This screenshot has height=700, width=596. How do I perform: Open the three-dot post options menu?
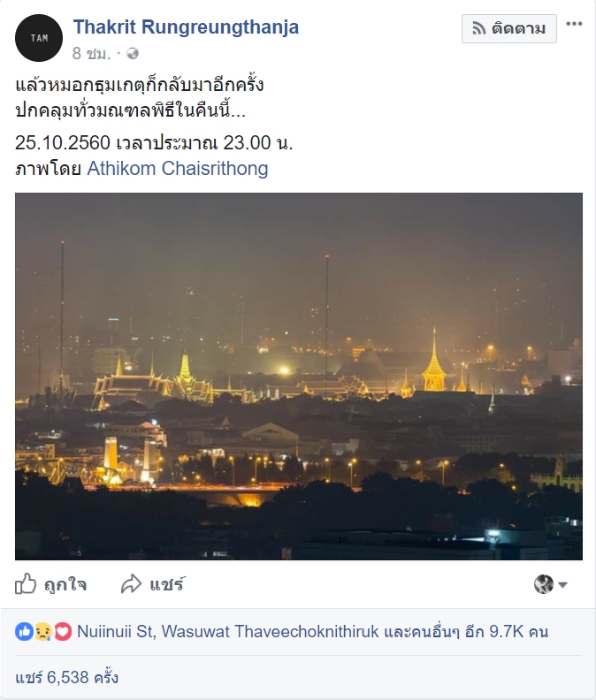(x=575, y=24)
